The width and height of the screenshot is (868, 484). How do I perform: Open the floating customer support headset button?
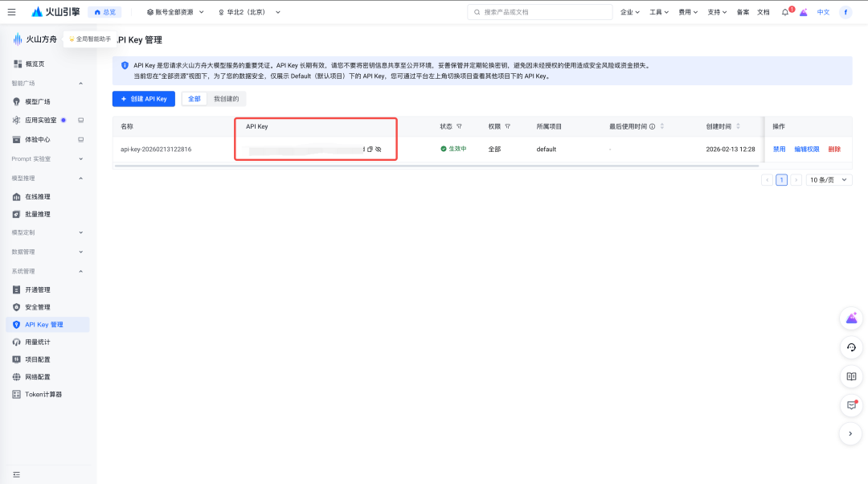click(851, 347)
